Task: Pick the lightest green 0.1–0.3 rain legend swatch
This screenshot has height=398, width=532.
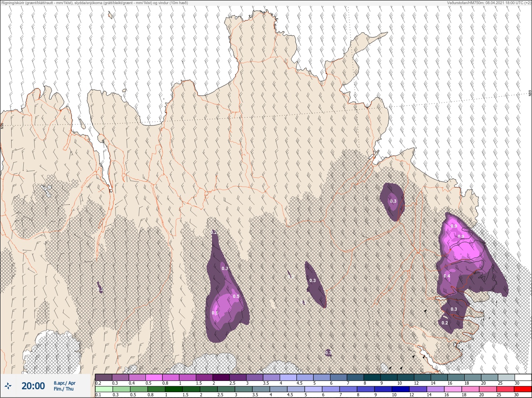Action: click(103, 389)
